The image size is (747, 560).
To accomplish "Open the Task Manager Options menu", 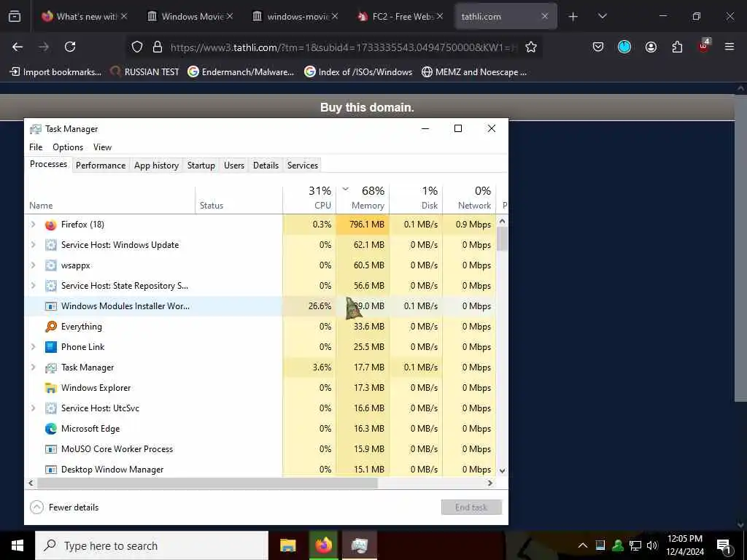I will pyautogui.click(x=68, y=147).
